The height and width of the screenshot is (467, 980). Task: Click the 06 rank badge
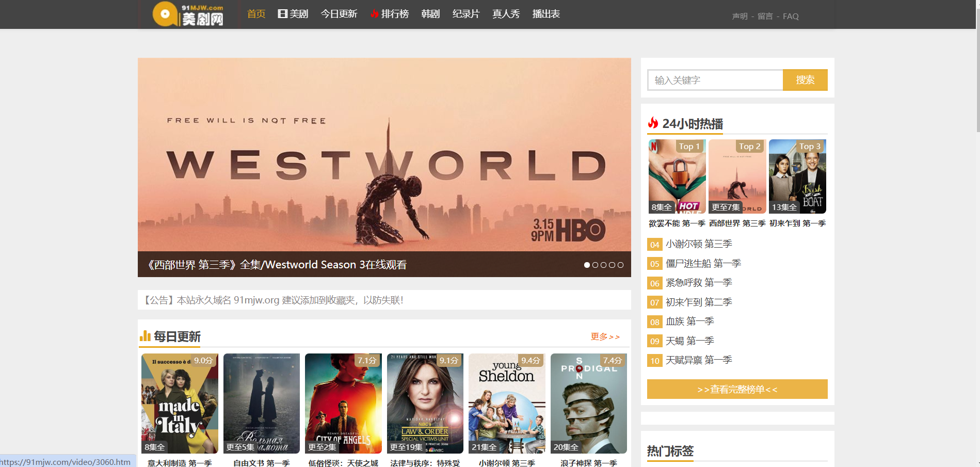click(x=654, y=283)
